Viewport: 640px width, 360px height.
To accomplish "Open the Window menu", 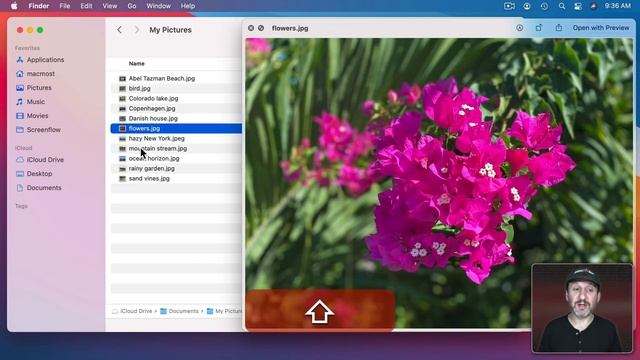I will tap(158, 6).
